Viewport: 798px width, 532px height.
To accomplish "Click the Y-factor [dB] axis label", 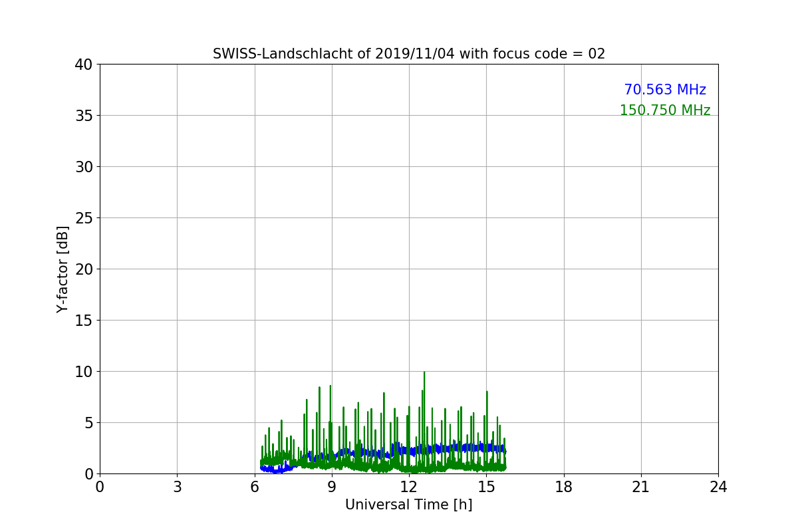I will (63, 269).
